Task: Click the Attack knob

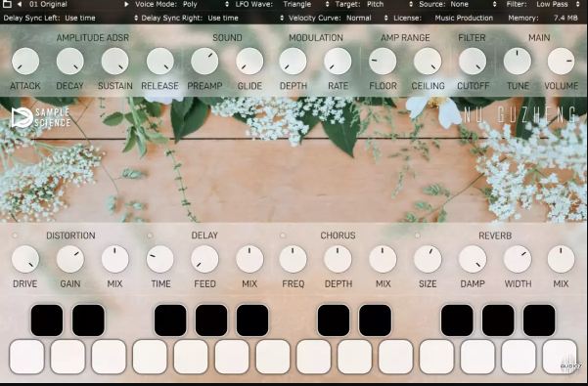Action: click(25, 62)
